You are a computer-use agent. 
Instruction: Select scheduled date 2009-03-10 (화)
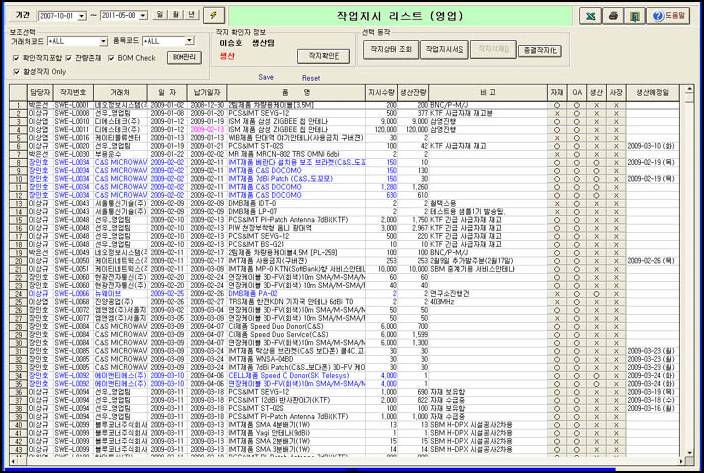click(652, 146)
